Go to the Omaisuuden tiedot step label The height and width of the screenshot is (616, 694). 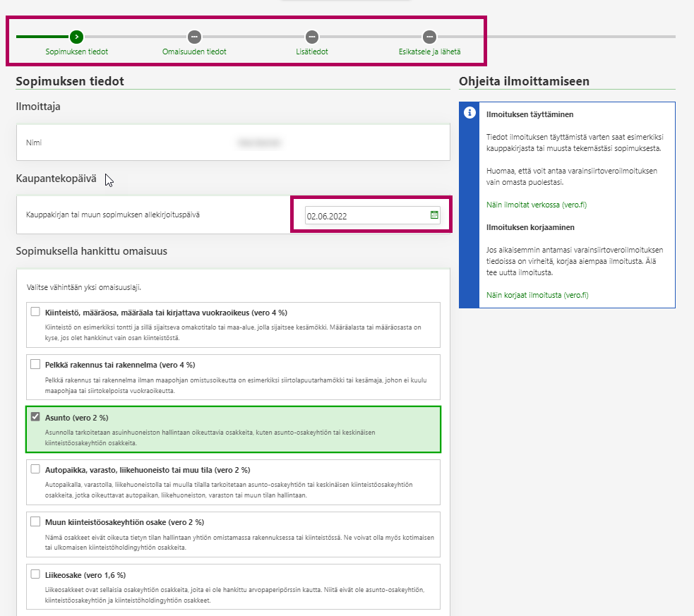click(x=194, y=52)
